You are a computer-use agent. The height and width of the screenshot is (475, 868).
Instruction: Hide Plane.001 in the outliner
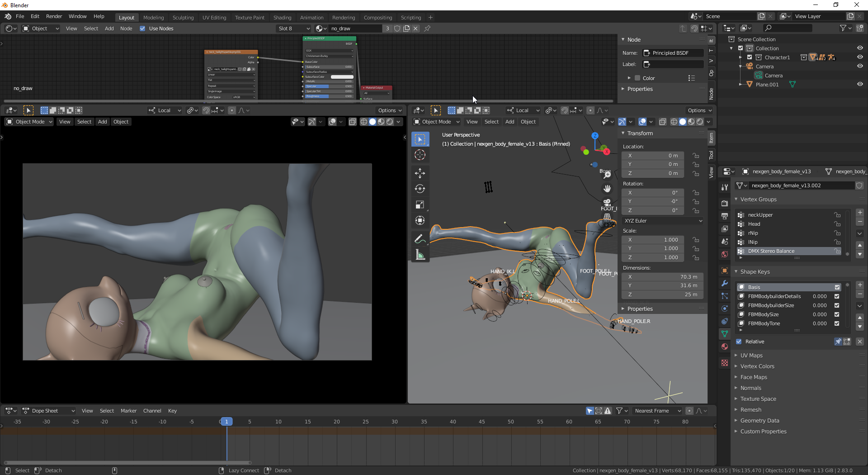[860, 85]
